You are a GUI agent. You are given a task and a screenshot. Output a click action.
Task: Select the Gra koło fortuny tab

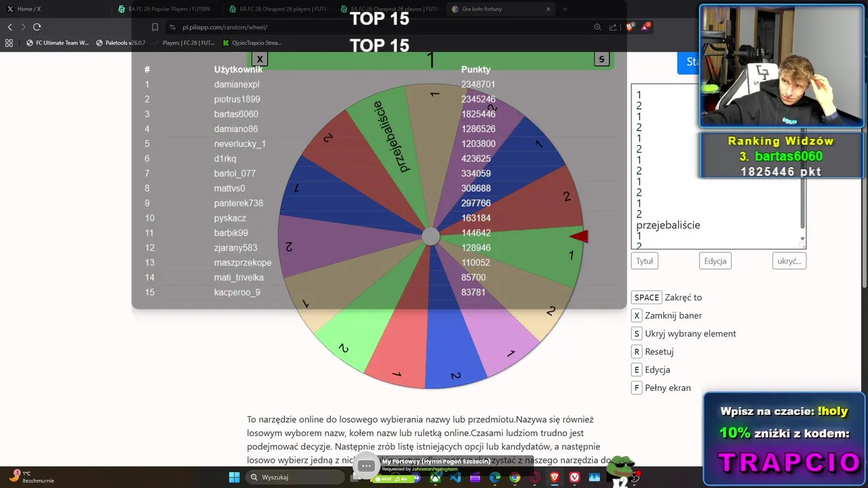point(500,9)
